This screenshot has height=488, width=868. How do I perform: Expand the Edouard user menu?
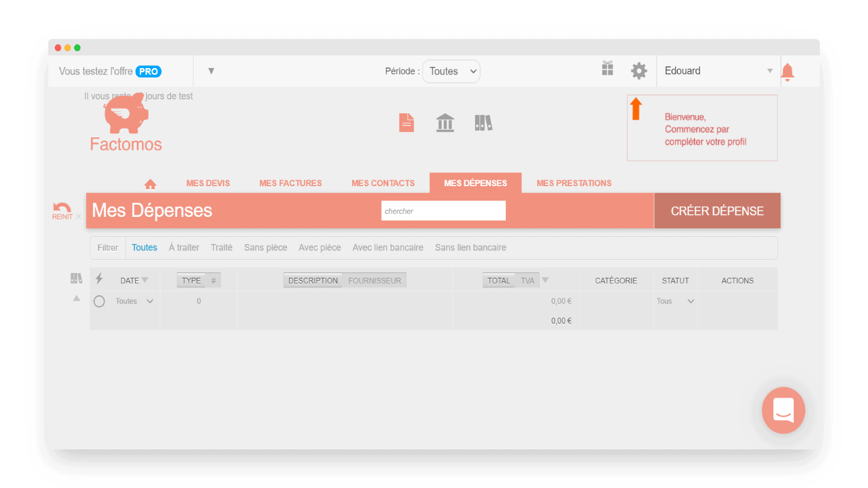point(719,71)
